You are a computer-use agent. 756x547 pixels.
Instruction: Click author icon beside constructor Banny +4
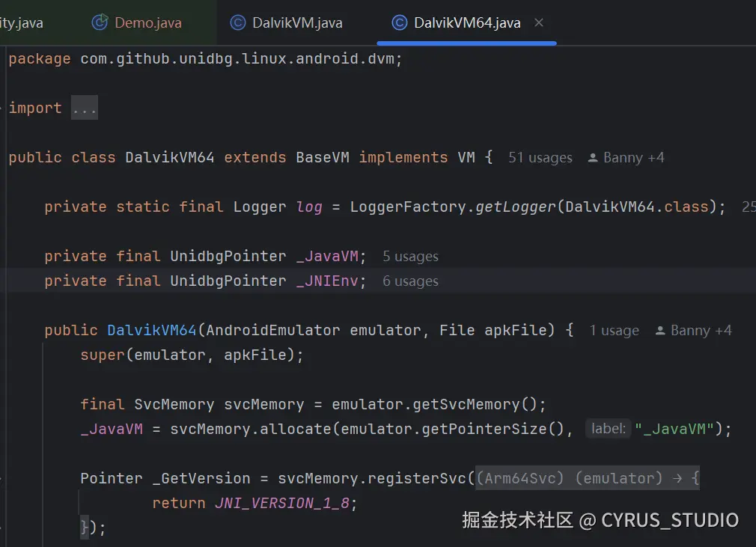(x=660, y=331)
